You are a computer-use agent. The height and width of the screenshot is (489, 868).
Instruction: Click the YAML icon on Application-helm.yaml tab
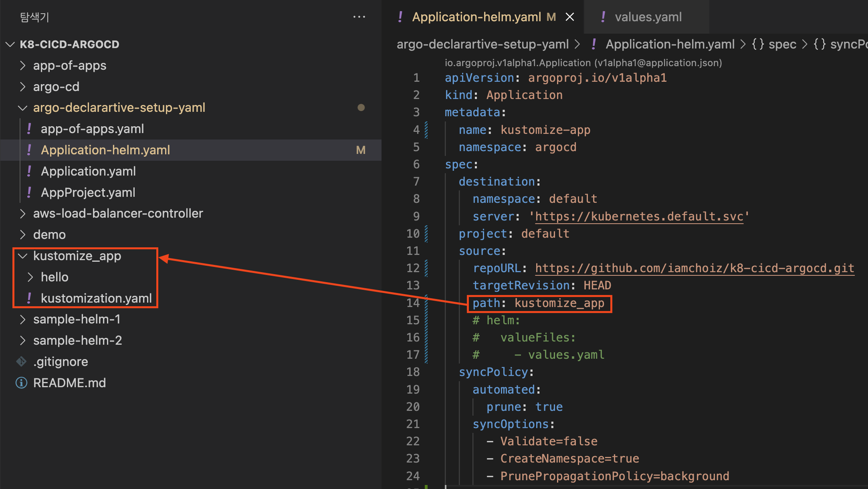click(x=400, y=17)
